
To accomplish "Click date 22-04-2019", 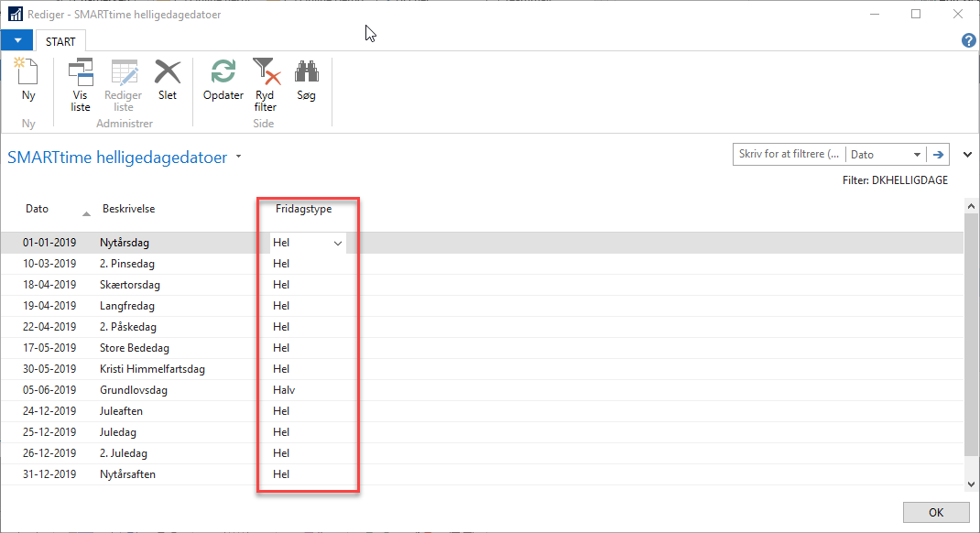I will point(49,327).
